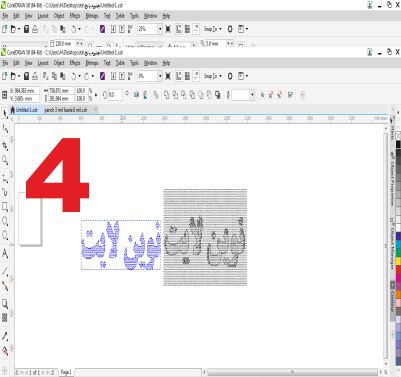The height and width of the screenshot is (377, 401).
Task: Toggle Show Guidelines button
Action: [x=196, y=76]
